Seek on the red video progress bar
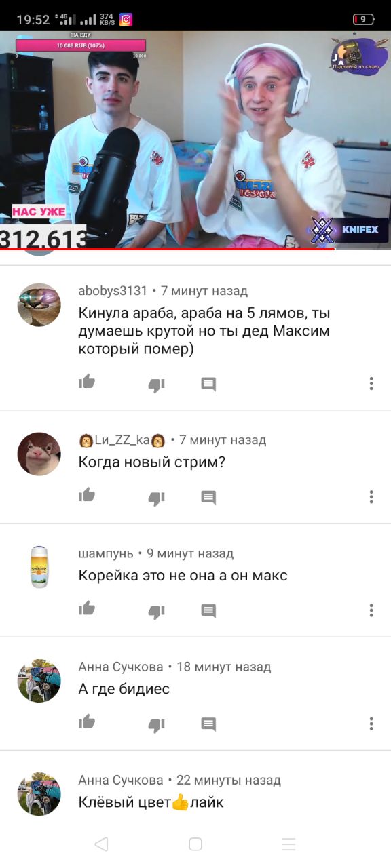This screenshot has width=391, height=868. [168, 248]
